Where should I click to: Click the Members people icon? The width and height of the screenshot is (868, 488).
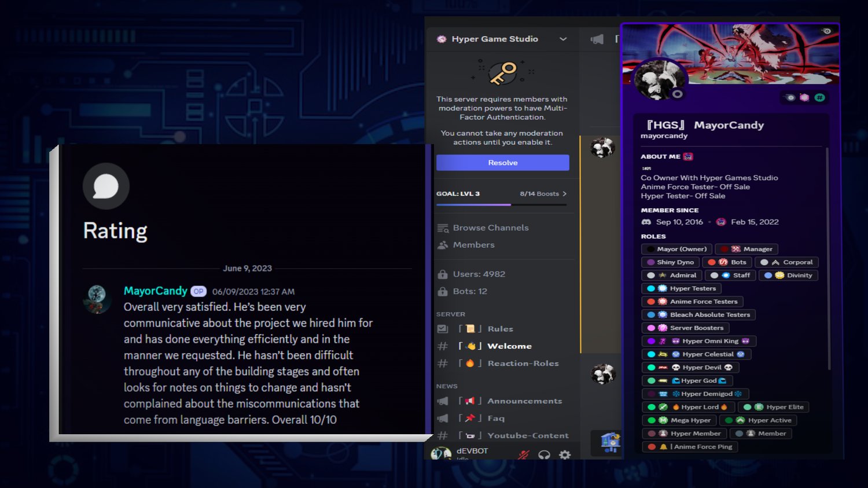[x=443, y=245]
